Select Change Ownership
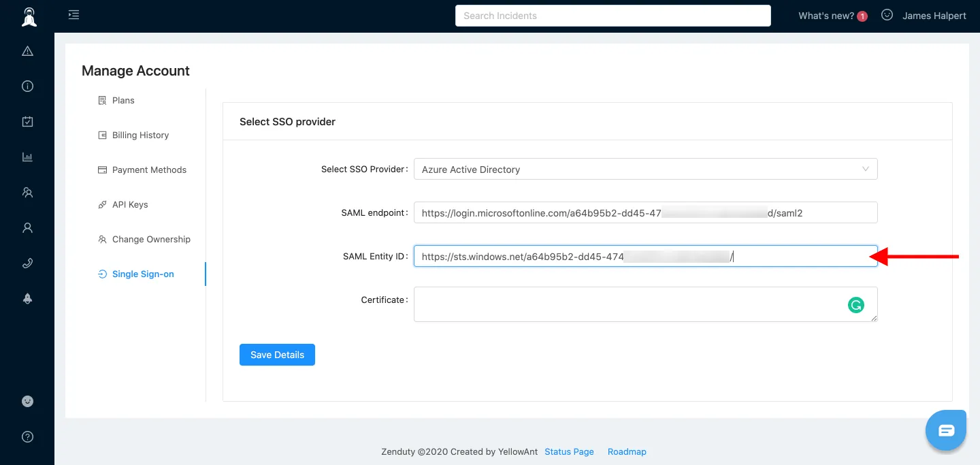 (151, 239)
